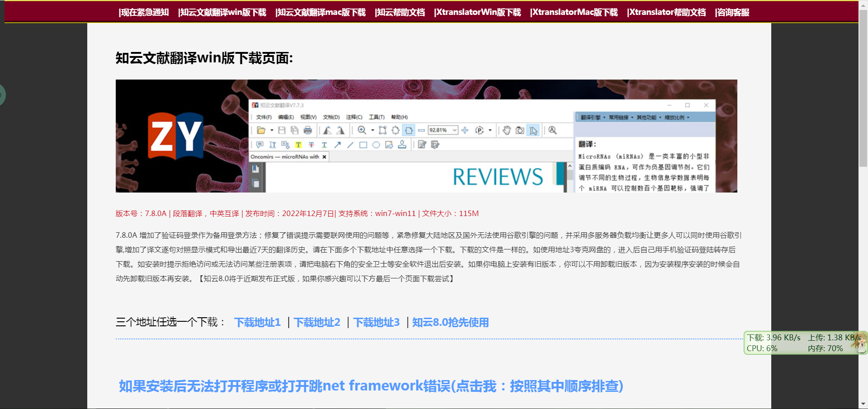Open the 现在紧急通知 navigation link
This screenshot has height=409, width=868.
coord(144,12)
